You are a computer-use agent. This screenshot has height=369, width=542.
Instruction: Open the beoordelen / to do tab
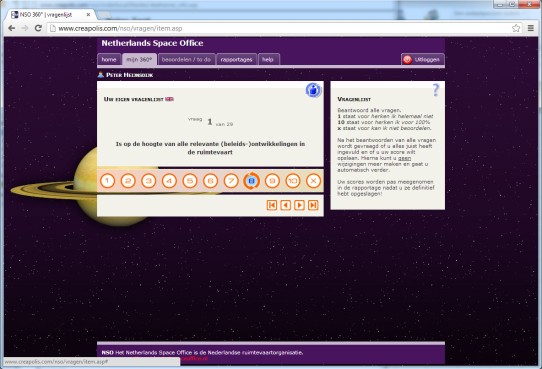pos(186,59)
